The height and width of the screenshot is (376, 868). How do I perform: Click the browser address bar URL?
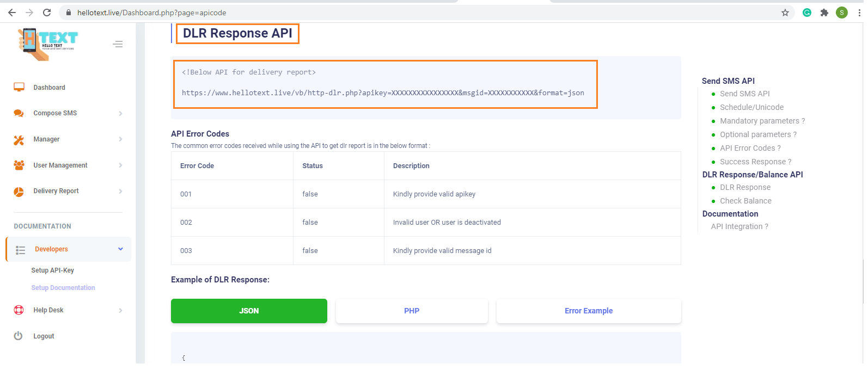tap(152, 13)
